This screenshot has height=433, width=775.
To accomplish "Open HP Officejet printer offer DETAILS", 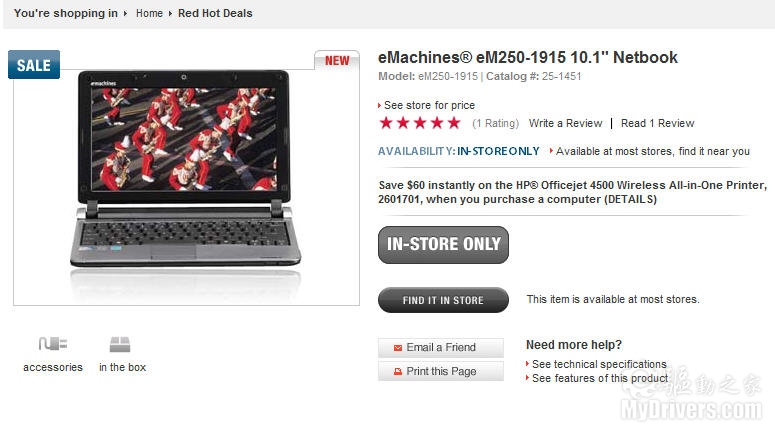I will coord(631,199).
